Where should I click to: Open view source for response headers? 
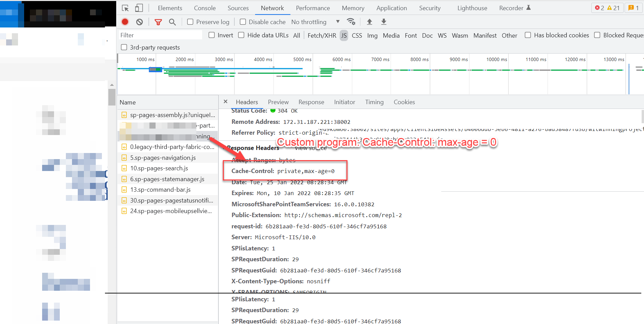pyautogui.click(x=310, y=148)
